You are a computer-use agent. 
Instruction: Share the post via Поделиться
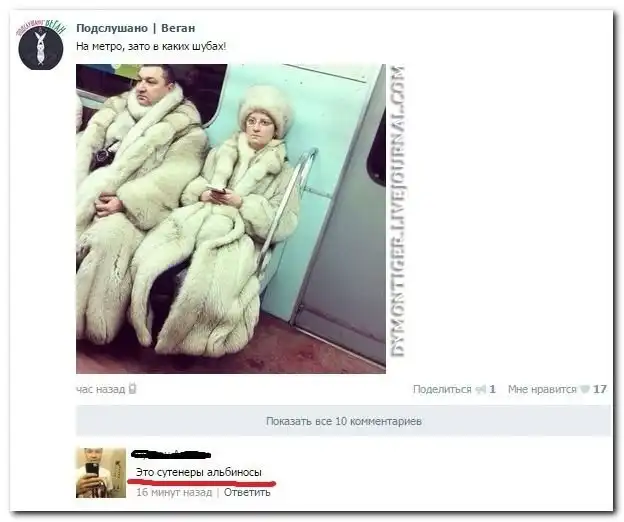pos(442,389)
